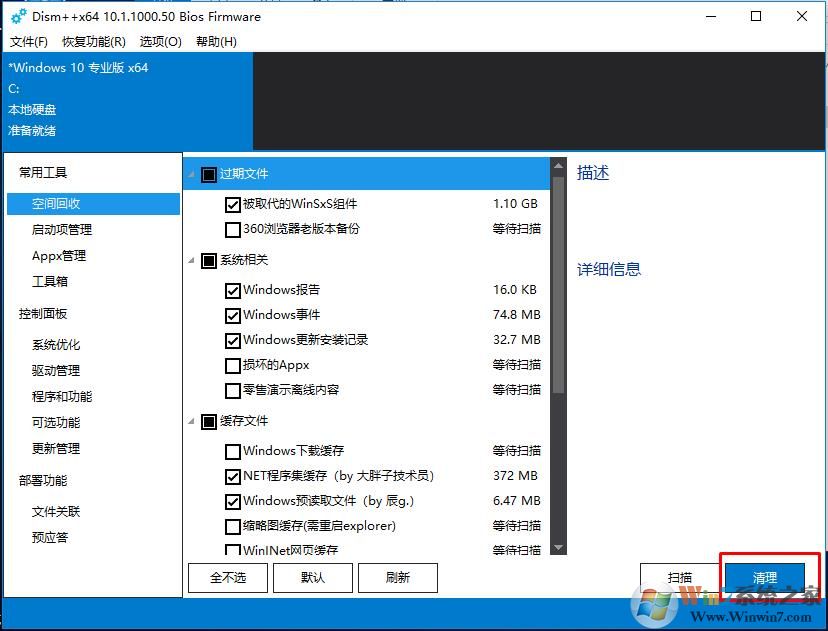Close the Dism++ window

coord(802,16)
